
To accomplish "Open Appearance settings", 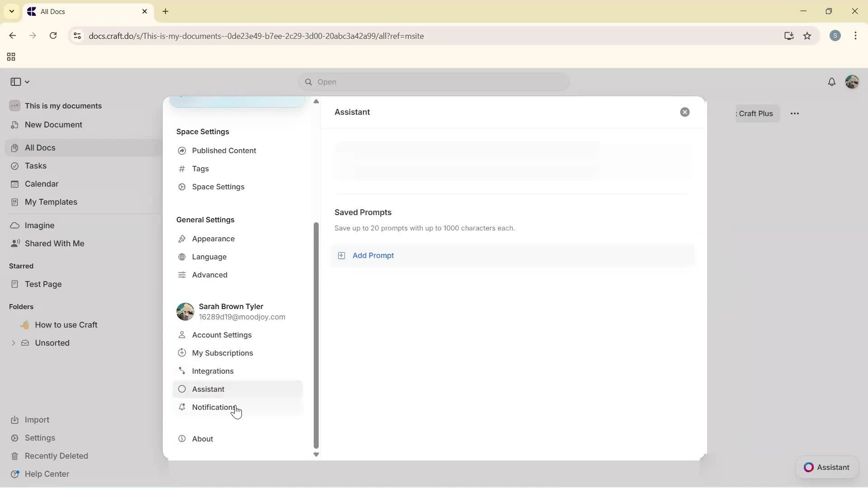I will pyautogui.click(x=212, y=239).
